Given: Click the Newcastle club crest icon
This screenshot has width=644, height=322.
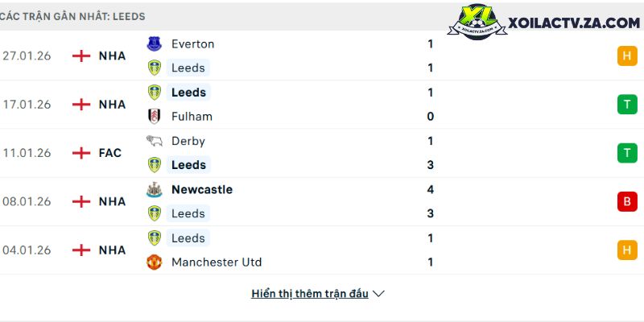Looking at the screenshot, I should coord(154,190).
